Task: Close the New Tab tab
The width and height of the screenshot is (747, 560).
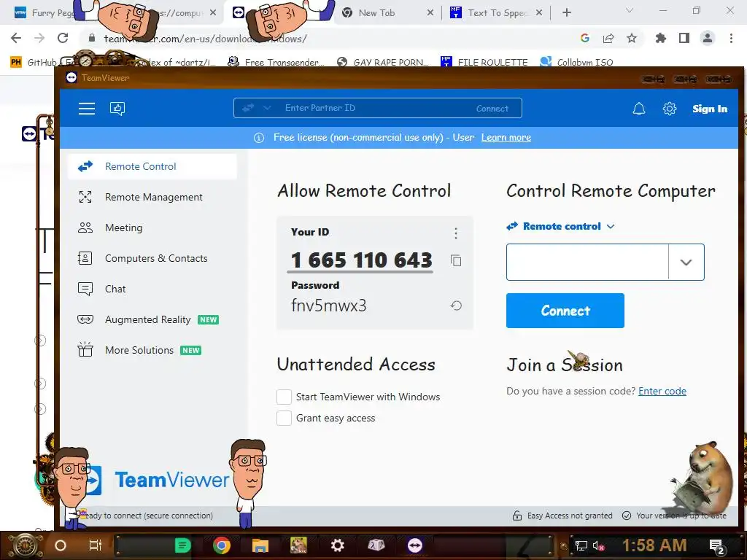Action: [x=430, y=13]
